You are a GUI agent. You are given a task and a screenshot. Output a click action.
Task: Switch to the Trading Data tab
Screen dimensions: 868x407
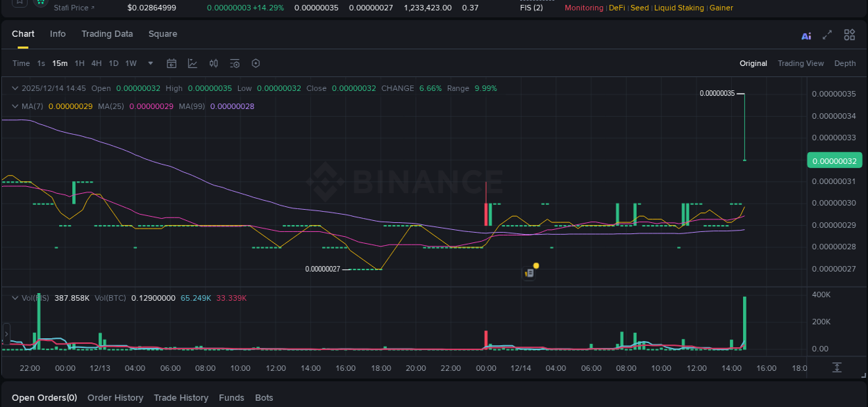[107, 33]
